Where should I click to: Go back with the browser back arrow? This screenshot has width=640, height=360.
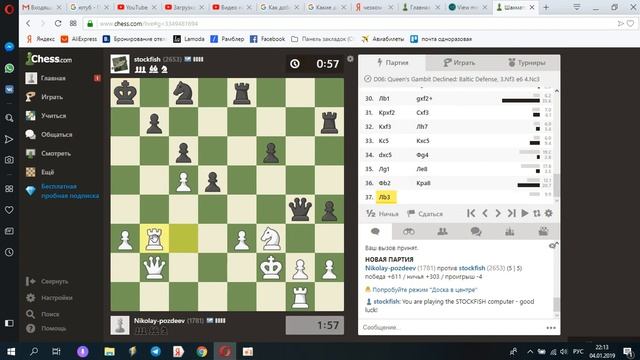pos(28,23)
